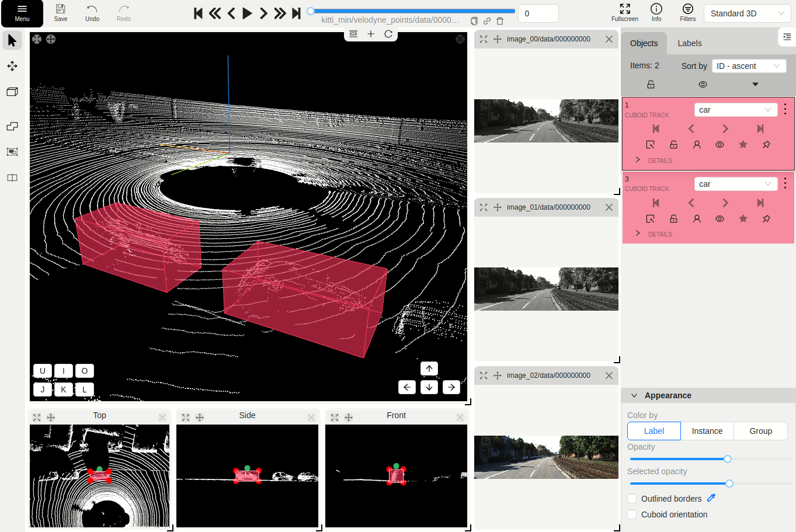Image resolution: width=796 pixels, height=532 pixels.
Task: Jump to the last frame
Action: coord(296,13)
